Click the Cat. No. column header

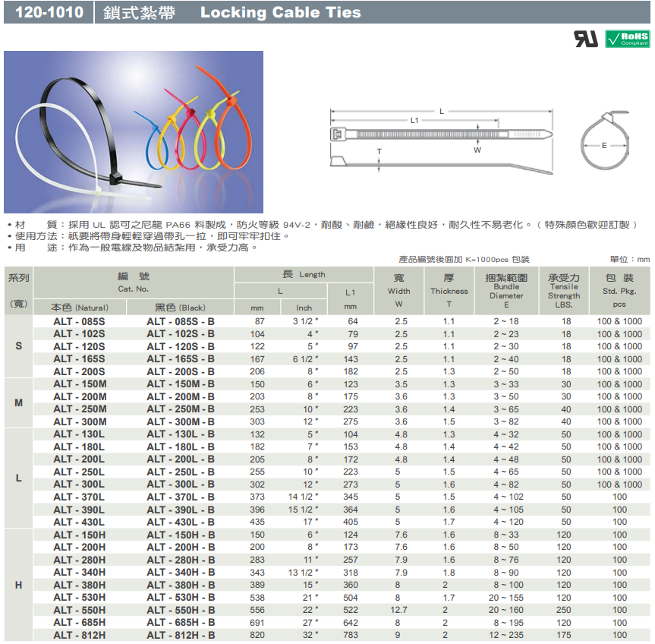pyautogui.click(x=134, y=283)
